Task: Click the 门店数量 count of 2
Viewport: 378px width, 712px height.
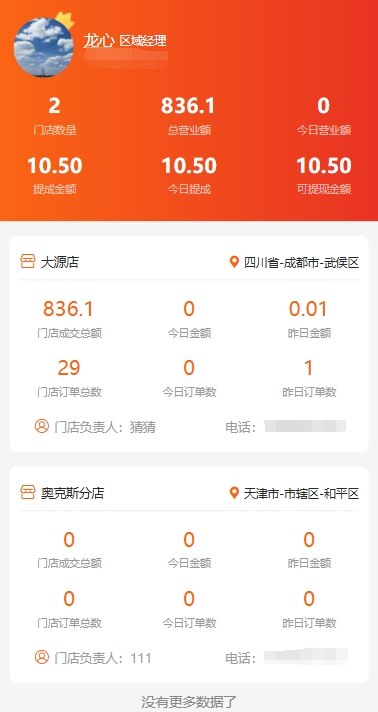Action: tap(55, 116)
